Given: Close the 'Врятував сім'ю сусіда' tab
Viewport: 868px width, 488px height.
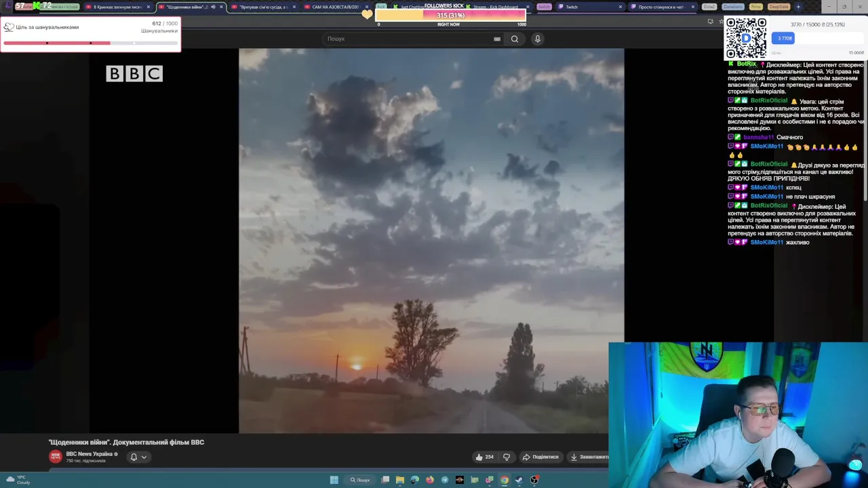Looking at the screenshot, I should [x=294, y=7].
